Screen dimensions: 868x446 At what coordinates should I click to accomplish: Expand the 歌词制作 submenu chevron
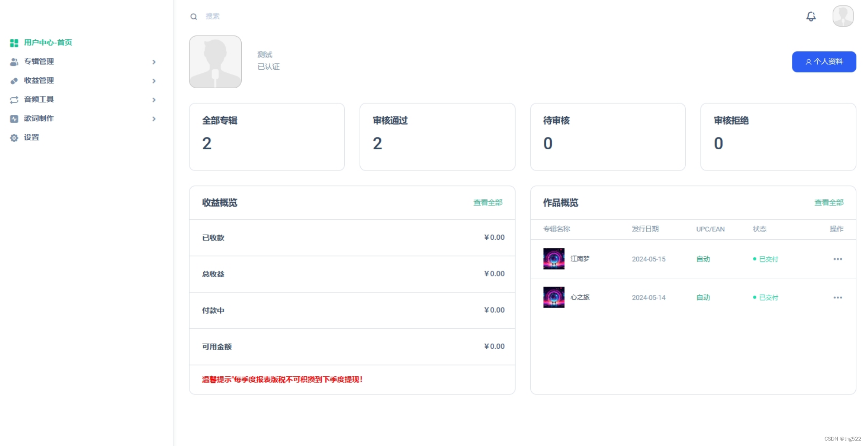coord(154,119)
